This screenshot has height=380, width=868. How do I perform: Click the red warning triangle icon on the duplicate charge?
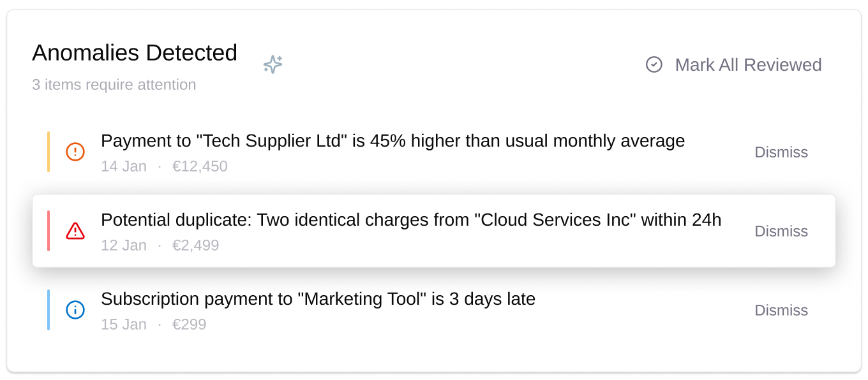75,231
